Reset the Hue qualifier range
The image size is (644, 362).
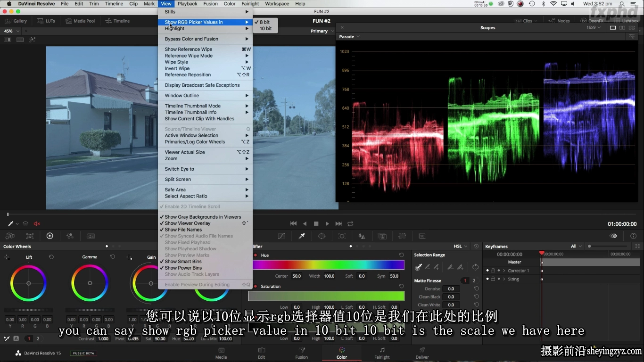401,255
